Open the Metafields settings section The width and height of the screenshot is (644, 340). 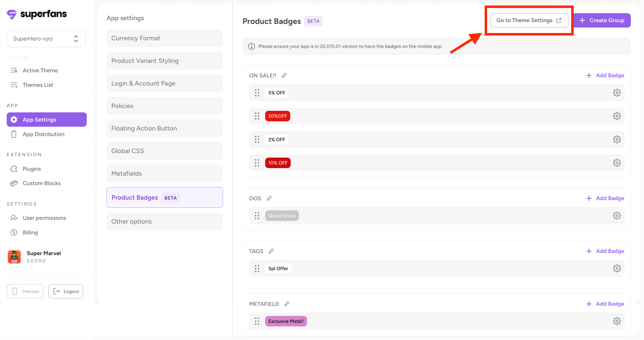pyautogui.click(x=165, y=173)
